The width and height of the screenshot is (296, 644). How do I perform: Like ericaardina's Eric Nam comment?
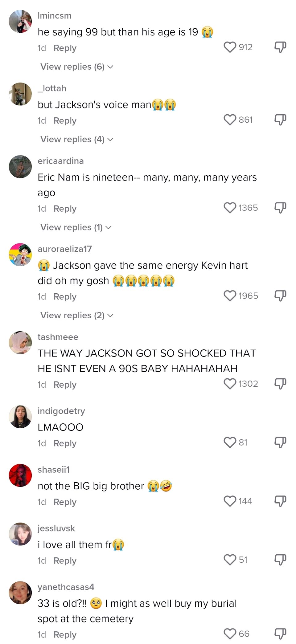[230, 208]
